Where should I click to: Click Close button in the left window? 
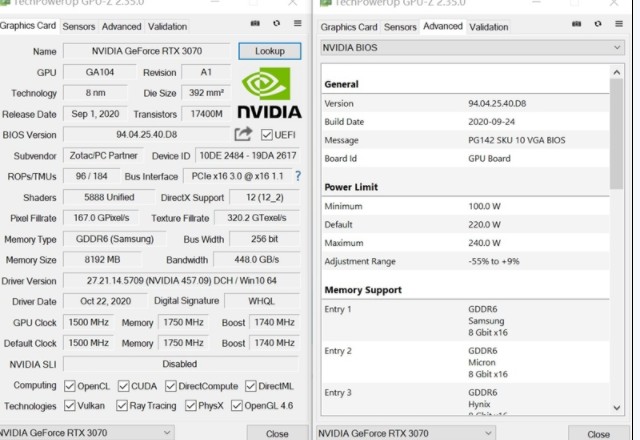(x=278, y=433)
